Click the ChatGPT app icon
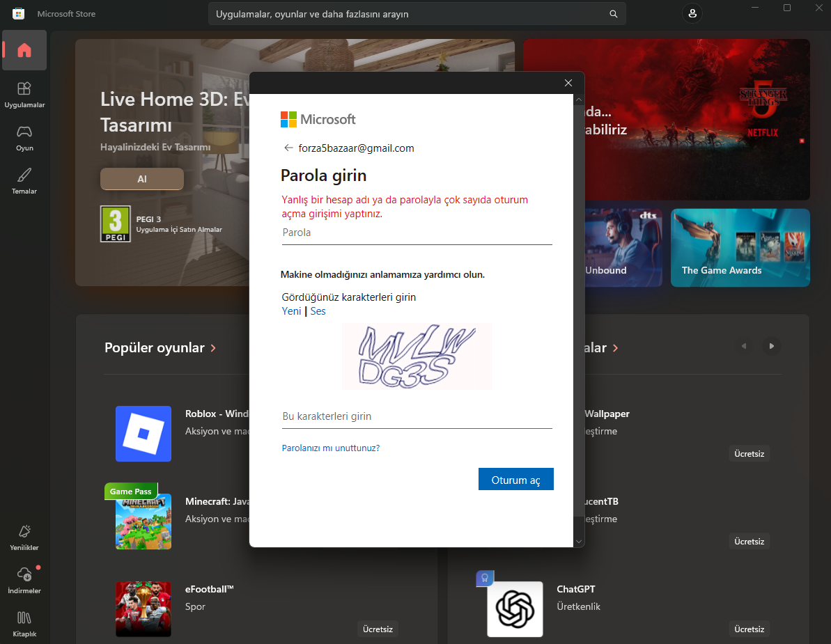The image size is (831, 644). click(515, 609)
